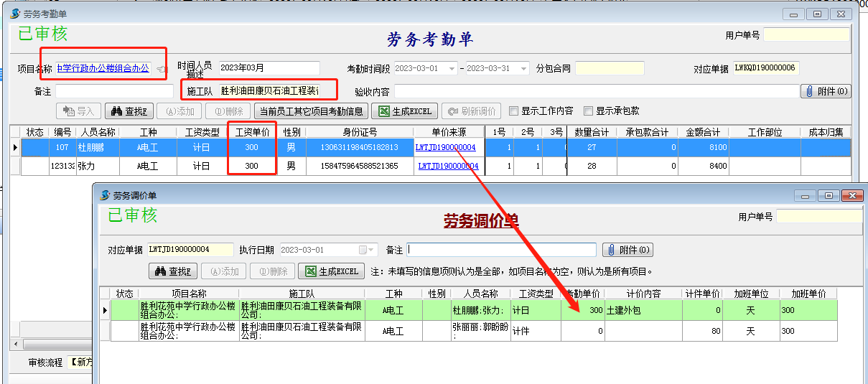
Task: Click 人员名称 column header in 劳务调价单 grid
Action: (x=480, y=294)
